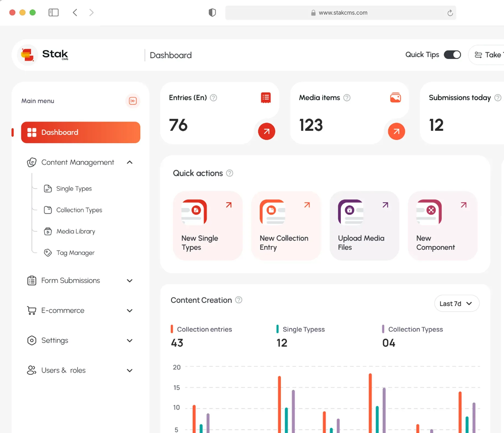Click browser privacy shield icon
504x433 pixels.
(212, 13)
